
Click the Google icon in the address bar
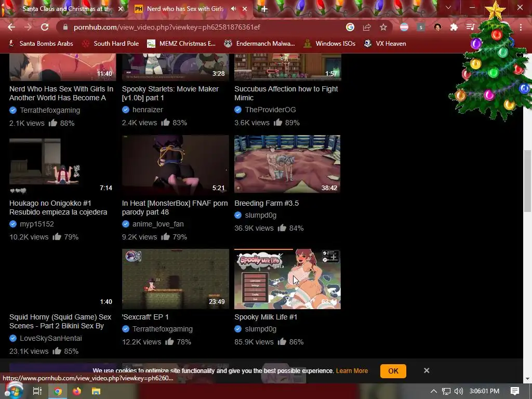[350, 27]
